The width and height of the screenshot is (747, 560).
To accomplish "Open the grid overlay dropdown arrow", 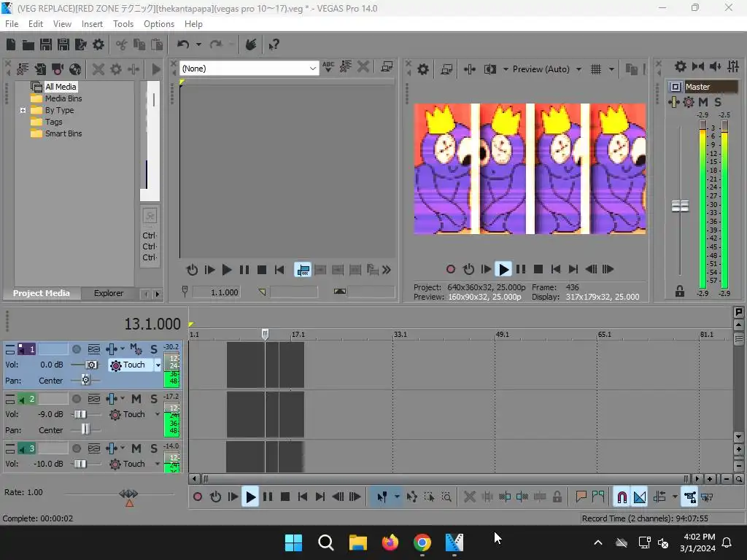I will (x=611, y=69).
